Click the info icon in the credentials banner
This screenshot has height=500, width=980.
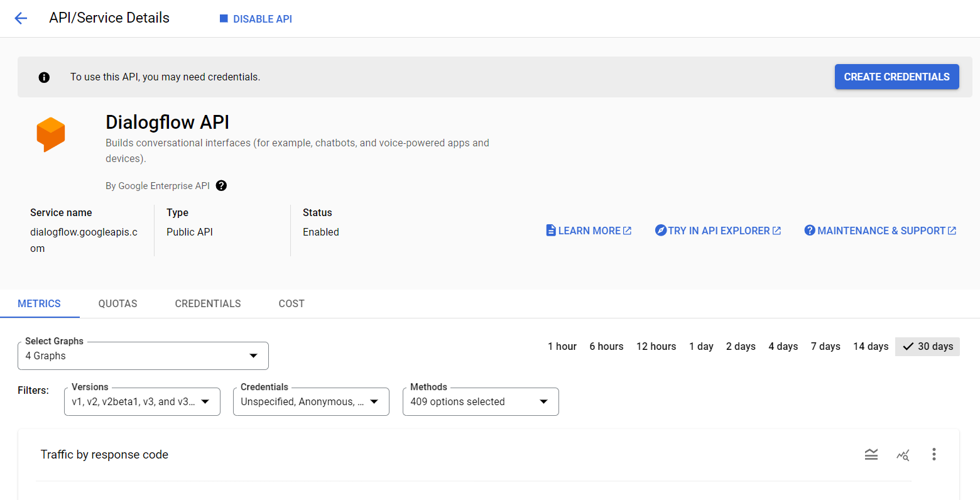coord(44,77)
